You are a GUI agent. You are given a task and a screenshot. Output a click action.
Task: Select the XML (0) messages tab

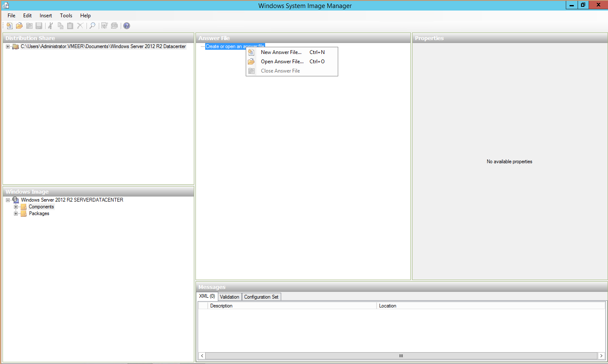coord(207,297)
